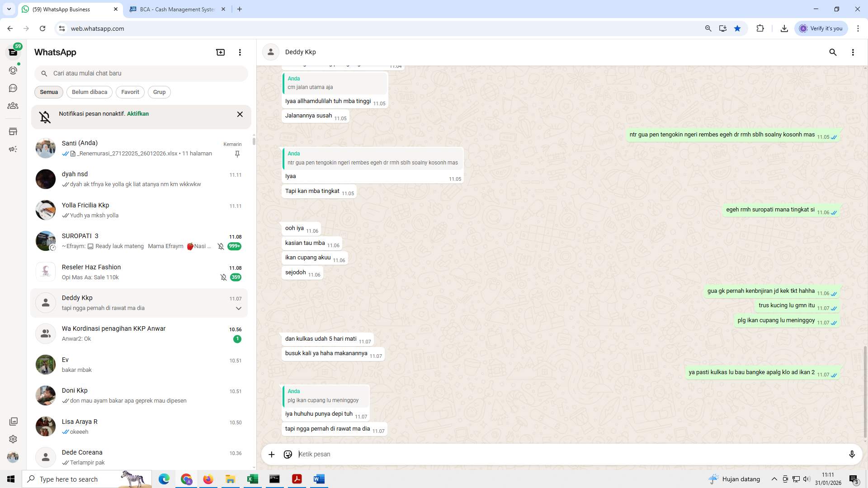Enable notifications via Aktifkan link
This screenshot has width=868, height=488.
tap(138, 113)
